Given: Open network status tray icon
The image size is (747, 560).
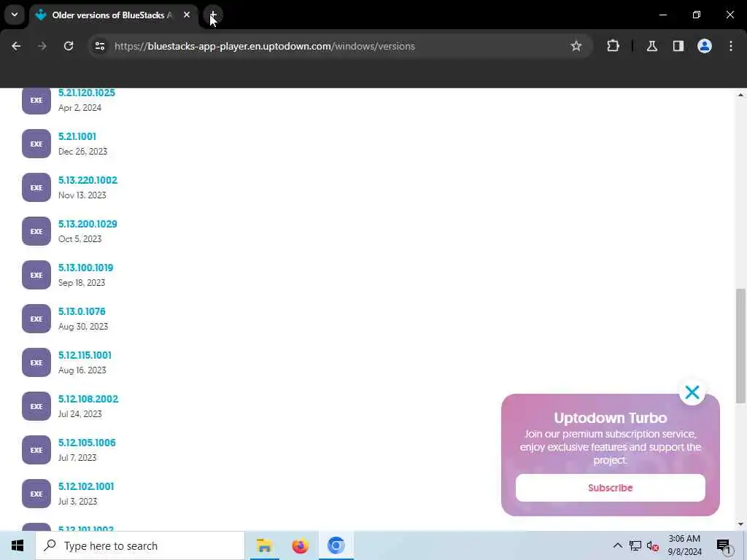Looking at the screenshot, I should click(x=635, y=545).
